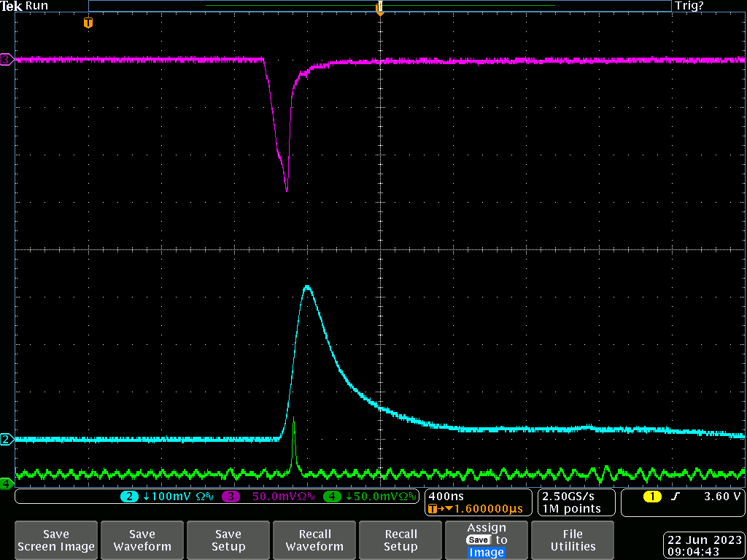The width and height of the screenshot is (747, 560).
Task: Open File Utilities
Action: pos(573,540)
